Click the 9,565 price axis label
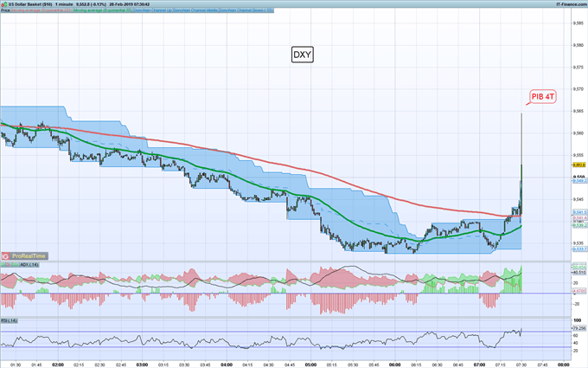This screenshot has width=588, height=368. click(578, 111)
